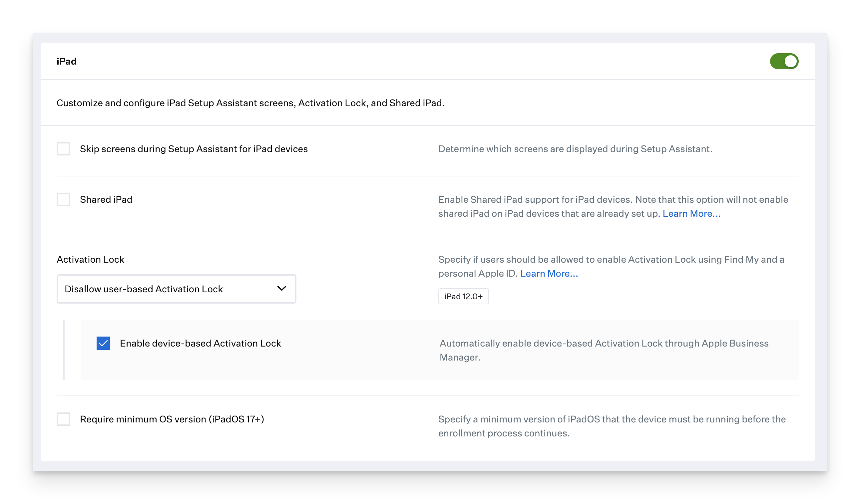Screen dimensions: 860x504
Task: Click the 'Customize and configure iPad Setup Assistant' description
Action: pyautogui.click(x=250, y=103)
